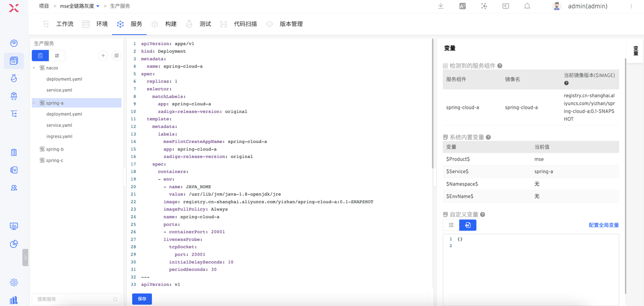Open the notification bell
Screen dimensions: 644x306
527,6
